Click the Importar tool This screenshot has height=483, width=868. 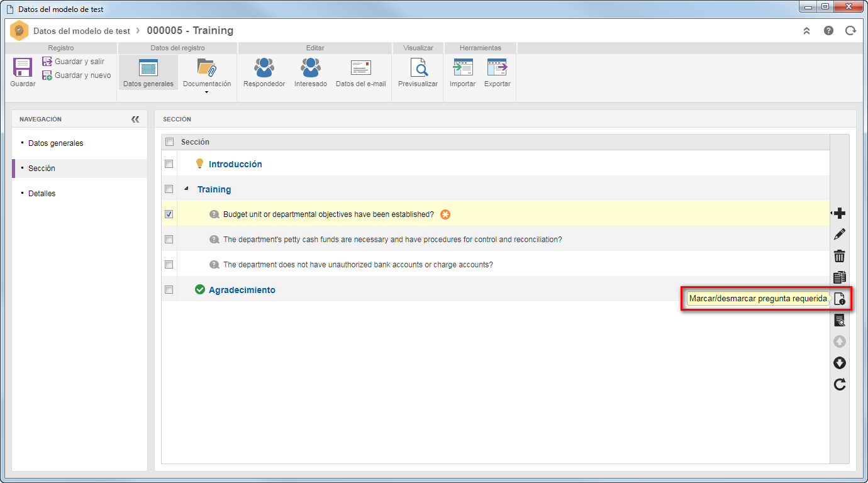coord(462,72)
